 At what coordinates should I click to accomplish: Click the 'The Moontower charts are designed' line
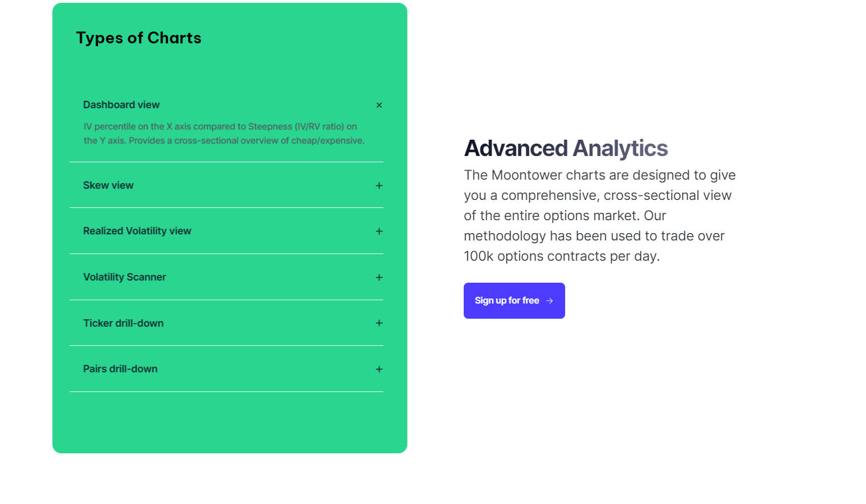599,175
